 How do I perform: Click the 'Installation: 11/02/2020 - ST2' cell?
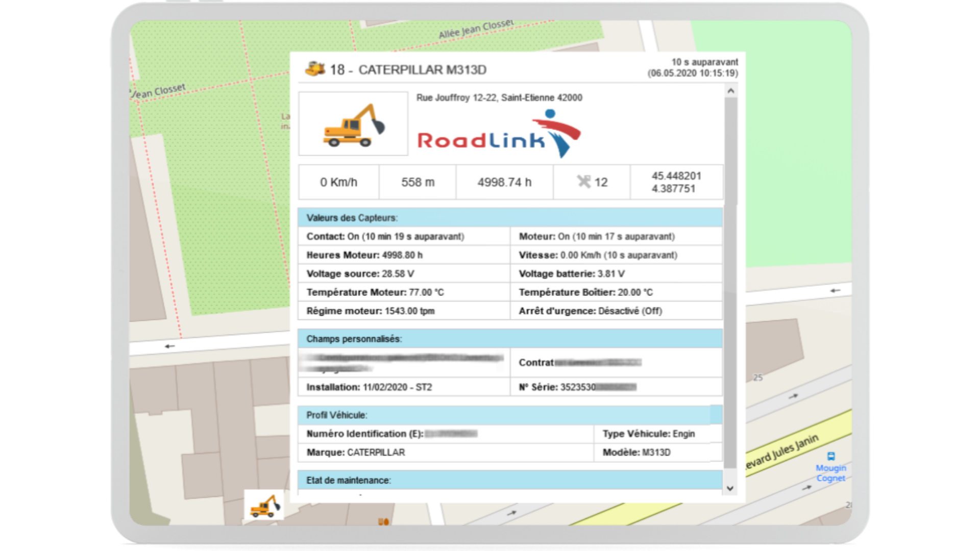coord(404,387)
